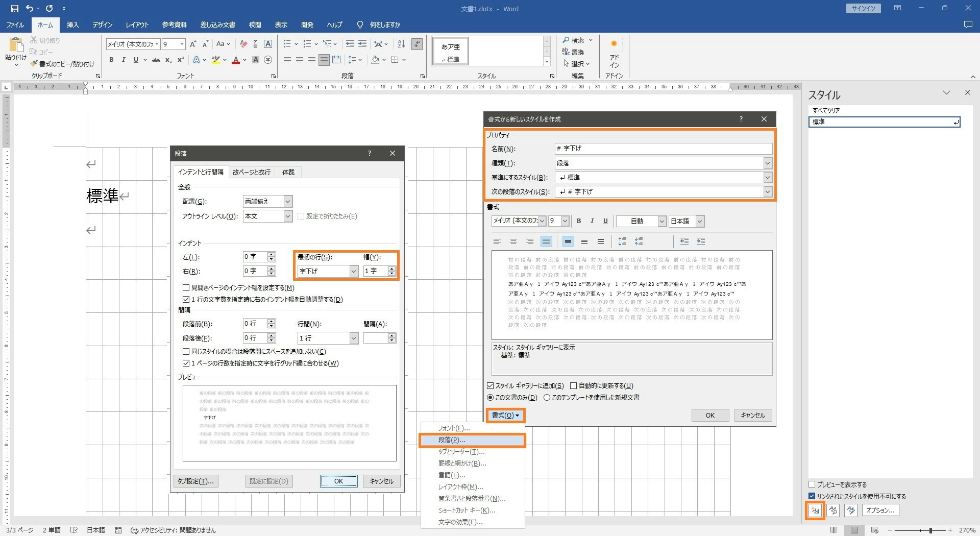
Task: Choose フォント(F)... from the format menu
Action: tap(473, 428)
